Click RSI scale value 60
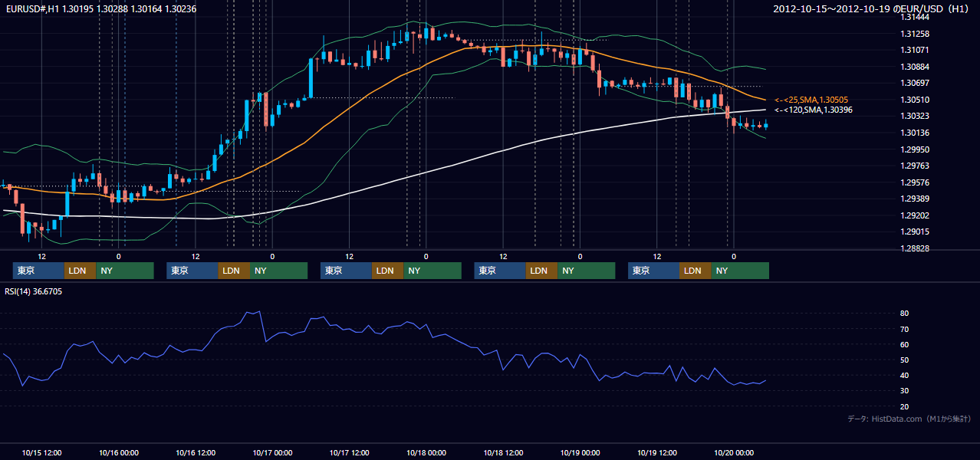This screenshot has width=980, height=460. (x=905, y=344)
